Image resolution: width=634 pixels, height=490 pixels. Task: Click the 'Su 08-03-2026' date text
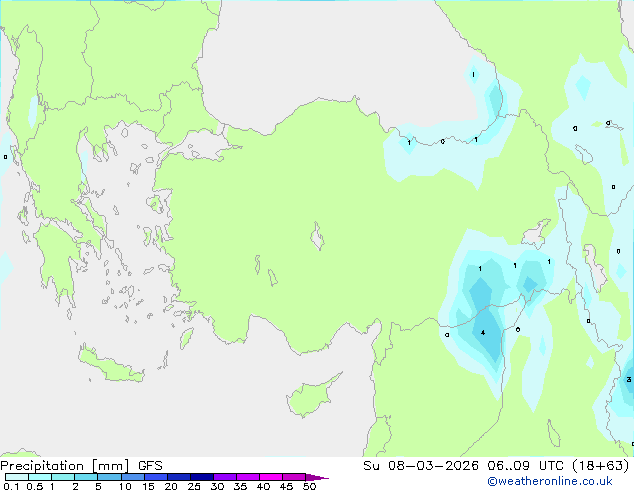421,466
